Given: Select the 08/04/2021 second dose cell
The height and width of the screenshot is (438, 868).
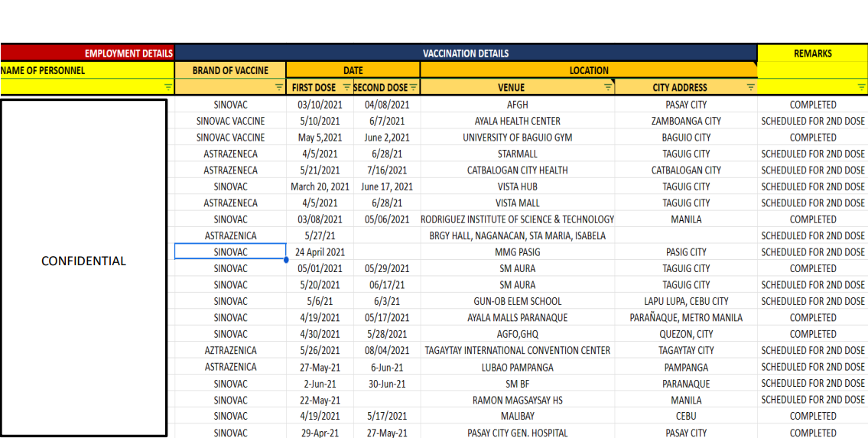Looking at the screenshot, I should click(x=387, y=351).
